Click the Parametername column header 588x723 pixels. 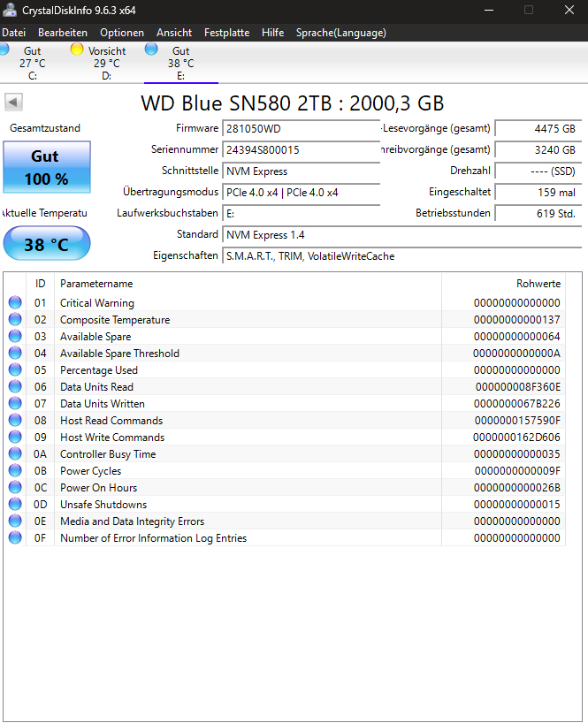pos(248,283)
